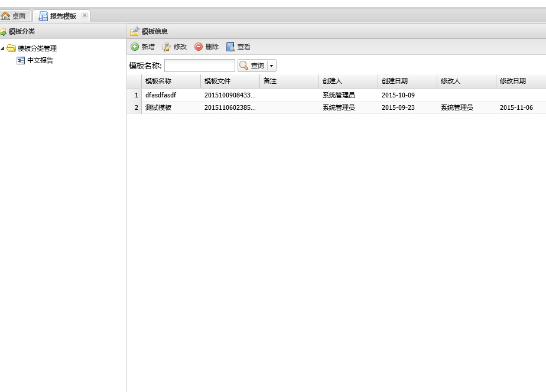Click the 模板文件 column header
The height and width of the screenshot is (392, 546).
pyautogui.click(x=217, y=81)
